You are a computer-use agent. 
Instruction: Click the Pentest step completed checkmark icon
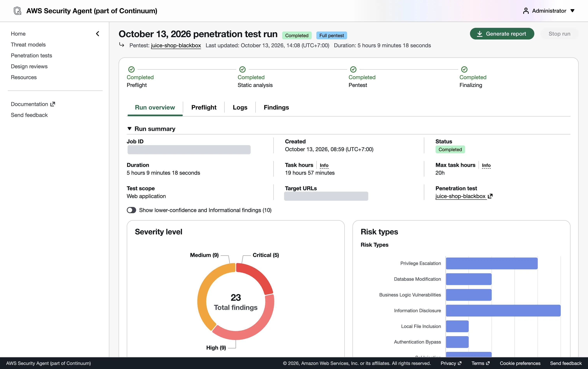pyautogui.click(x=353, y=70)
